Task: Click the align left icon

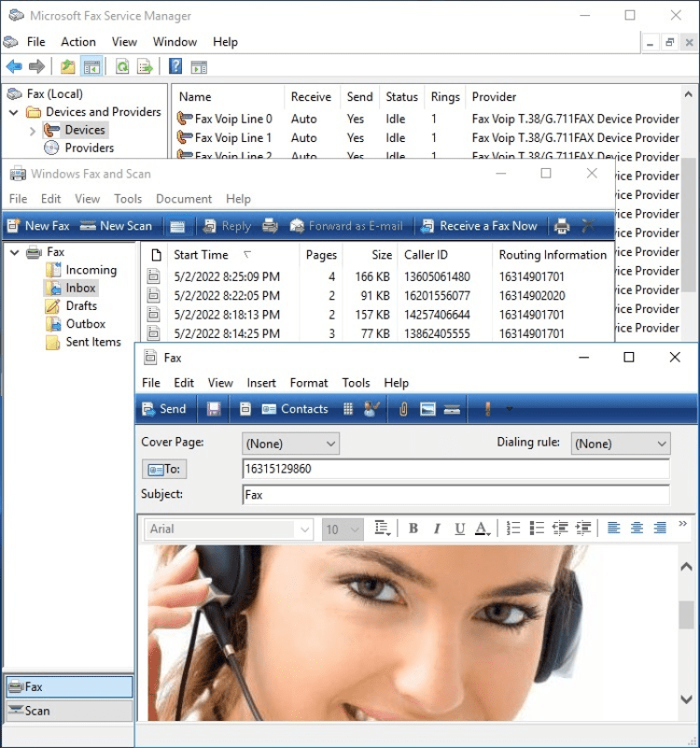Action: (614, 529)
